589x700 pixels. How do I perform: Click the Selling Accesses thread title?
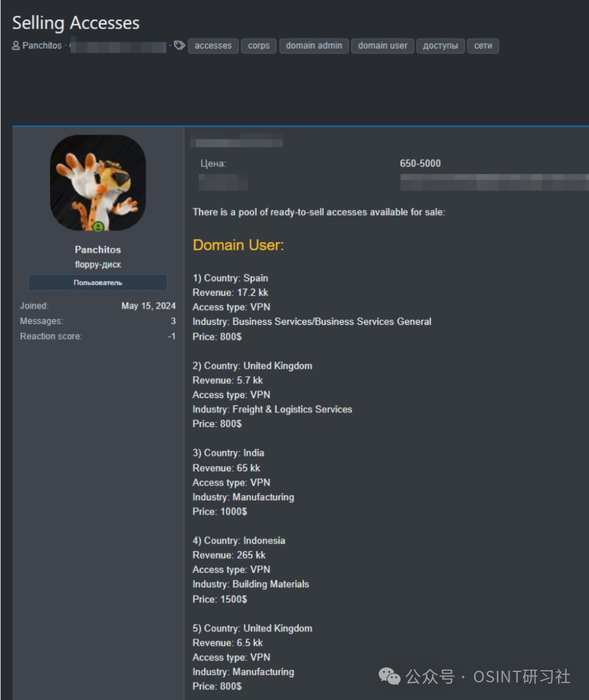tap(76, 23)
